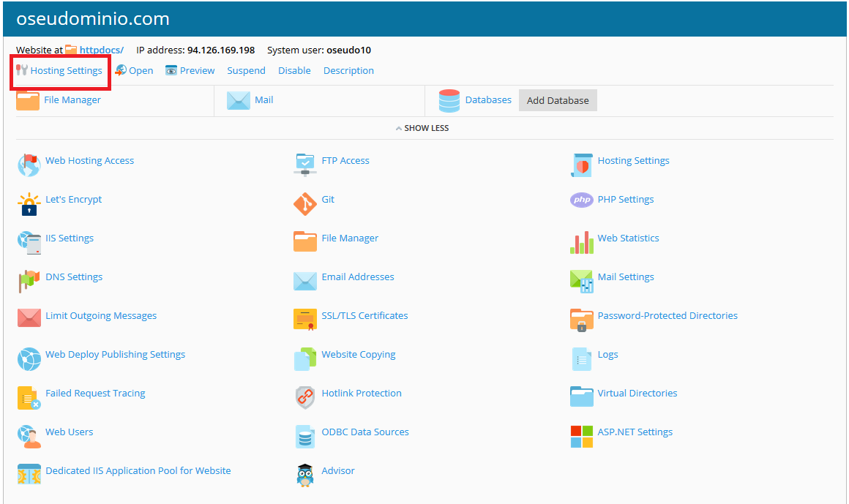Go to Password-Protected Directories

click(x=667, y=316)
